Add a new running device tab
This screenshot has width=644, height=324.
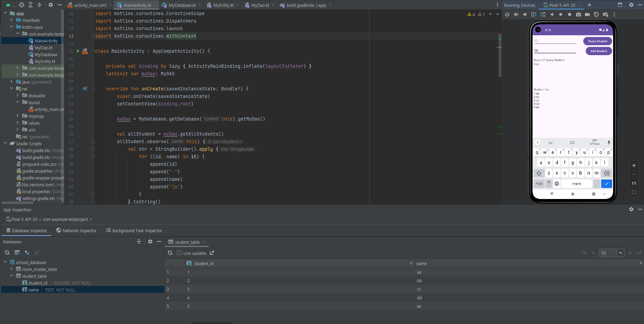coord(589,5)
